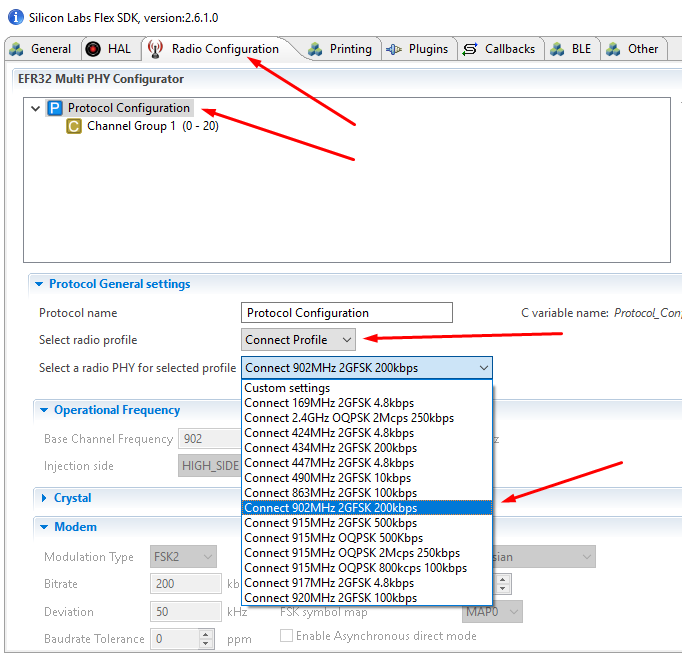Image resolution: width=682 pixels, height=656 pixels.
Task: Choose Connect 2.4GHz OQPSK 2Mcps 250kbps
Action: click(x=367, y=418)
